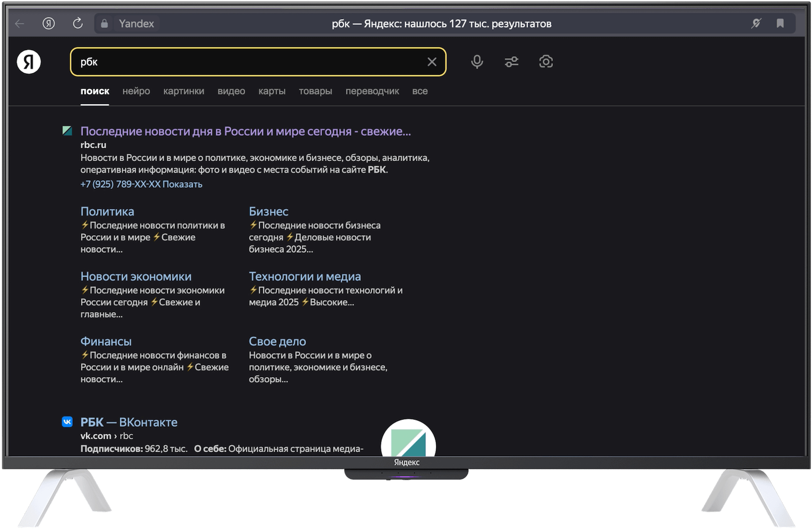The height and width of the screenshot is (530, 812).
Task: Go back with the browser back arrow
Action: 20,24
